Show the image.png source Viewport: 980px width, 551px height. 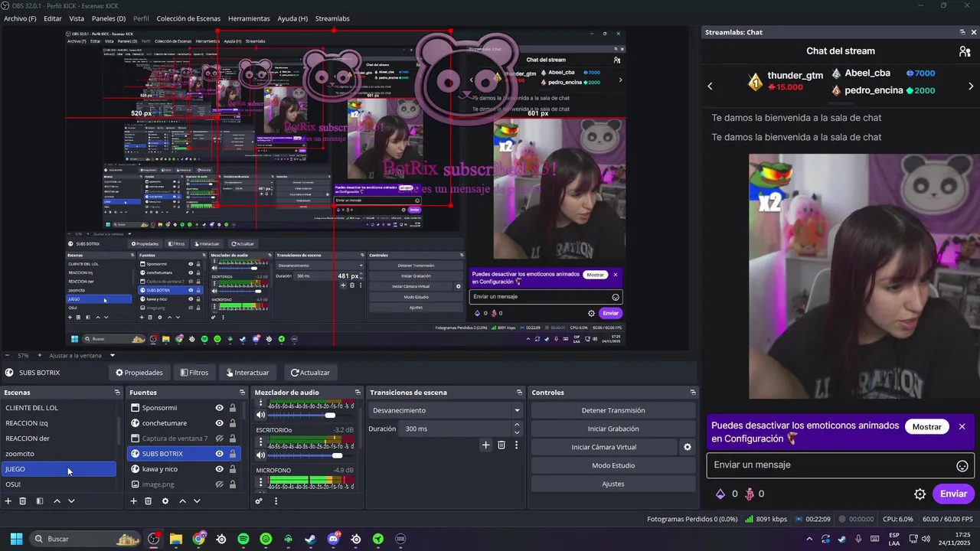219,484
